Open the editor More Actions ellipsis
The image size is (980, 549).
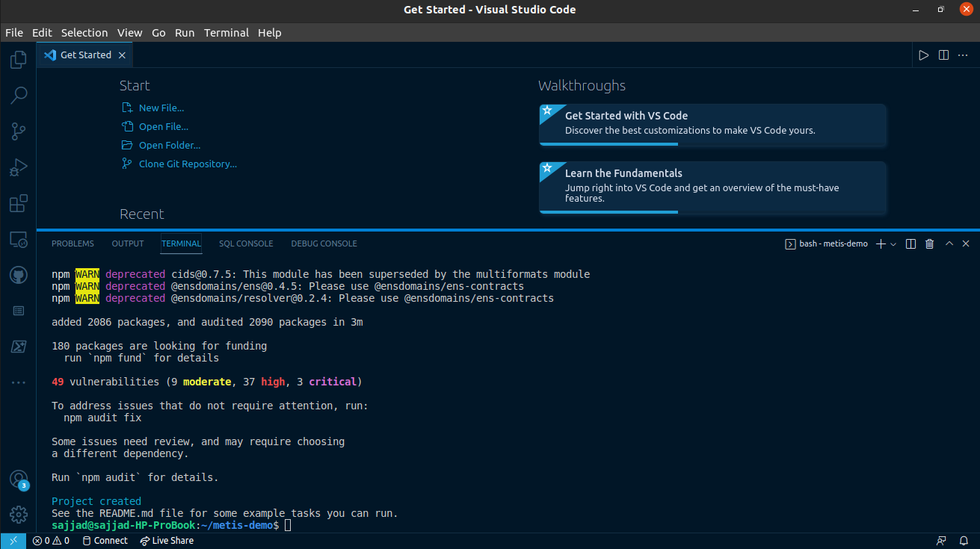pyautogui.click(x=963, y=55)
